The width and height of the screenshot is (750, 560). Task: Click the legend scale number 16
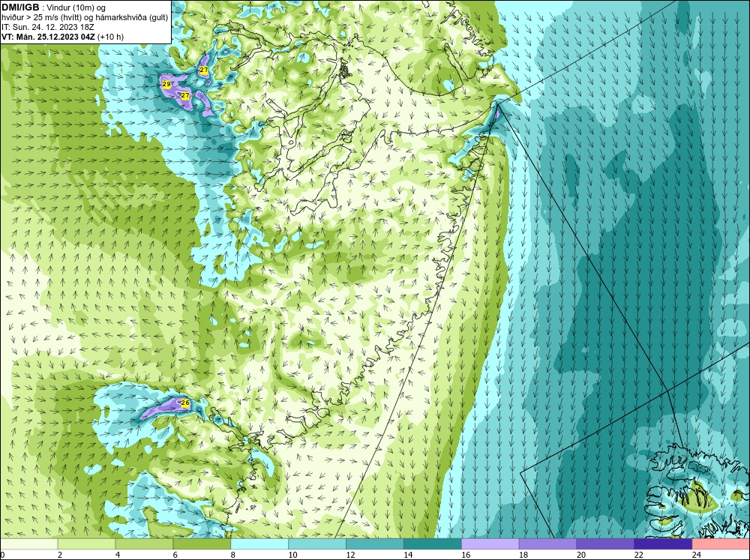(466, 555)
